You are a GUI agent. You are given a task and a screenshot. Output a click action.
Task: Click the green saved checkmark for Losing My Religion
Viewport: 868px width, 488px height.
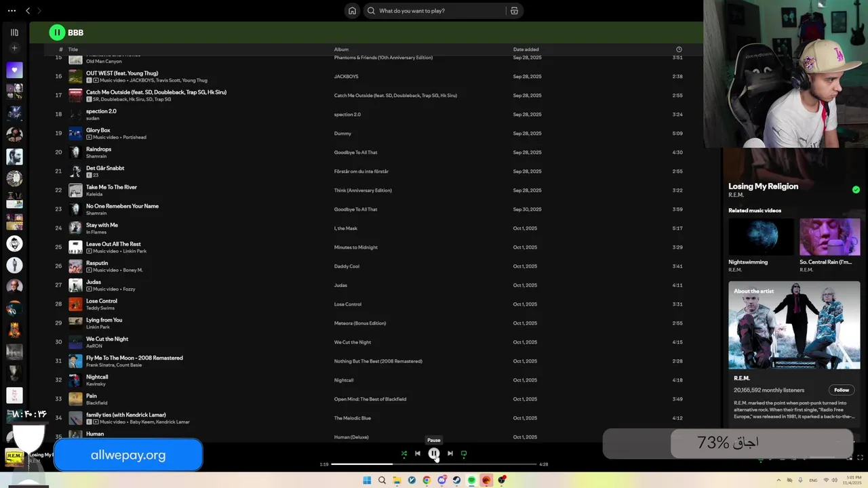point(856,190)
